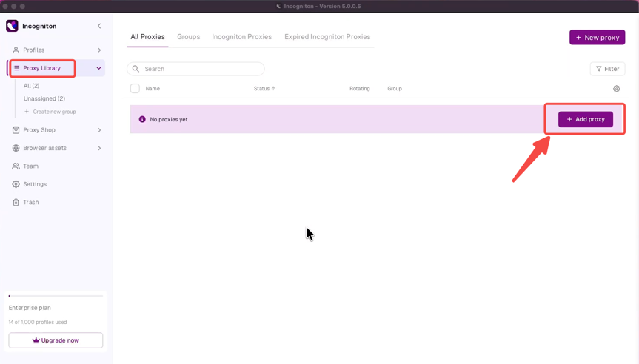Click the Enterprise plan label
The height and width of the screenshot is (364, 639).
click(x=30, y=308)
